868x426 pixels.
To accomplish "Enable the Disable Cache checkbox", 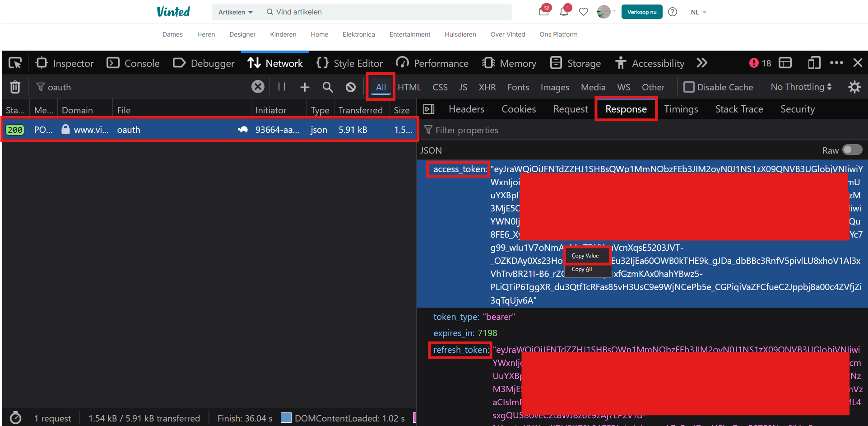I will [689, 87].
